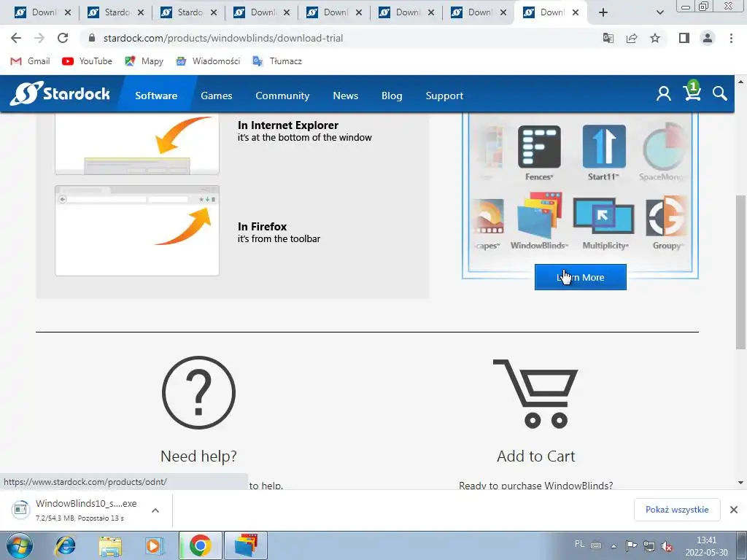Click the page vertical scrollbar thumb
The image size is (747, 560).
tap(740, 271)
